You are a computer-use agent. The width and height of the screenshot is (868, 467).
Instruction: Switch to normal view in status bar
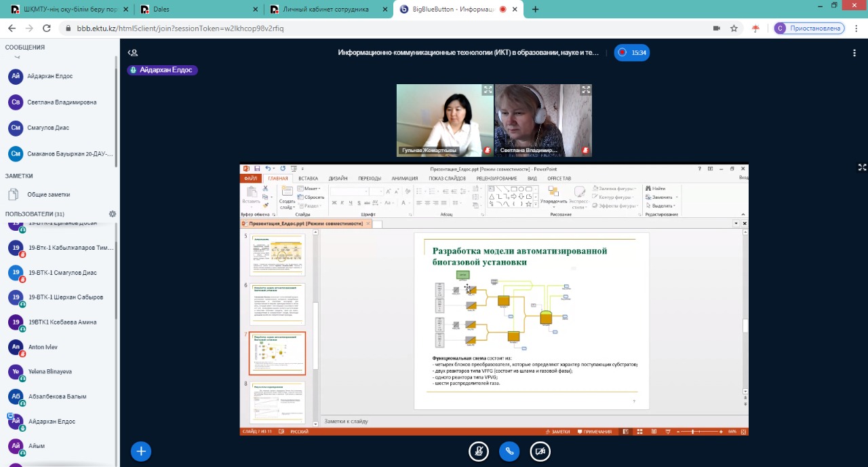coord(625,432)
